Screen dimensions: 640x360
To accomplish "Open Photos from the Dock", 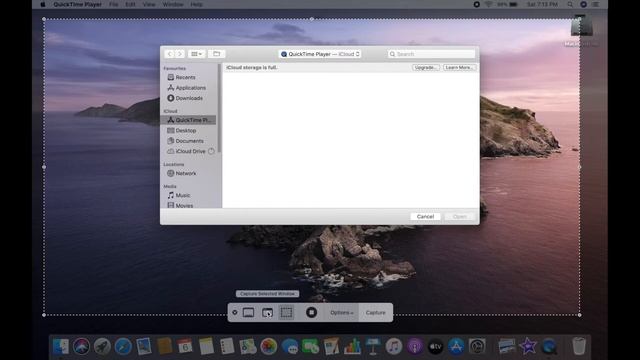I will [269, 347].
